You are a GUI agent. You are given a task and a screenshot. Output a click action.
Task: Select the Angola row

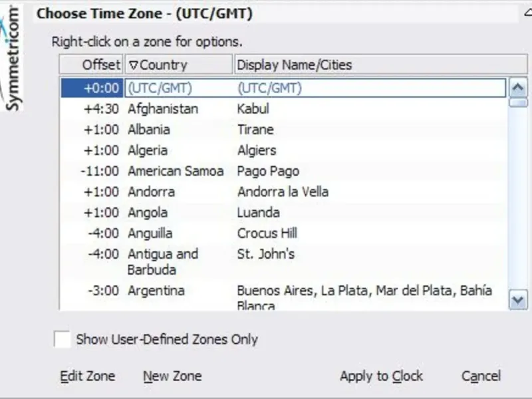[284, 212]
